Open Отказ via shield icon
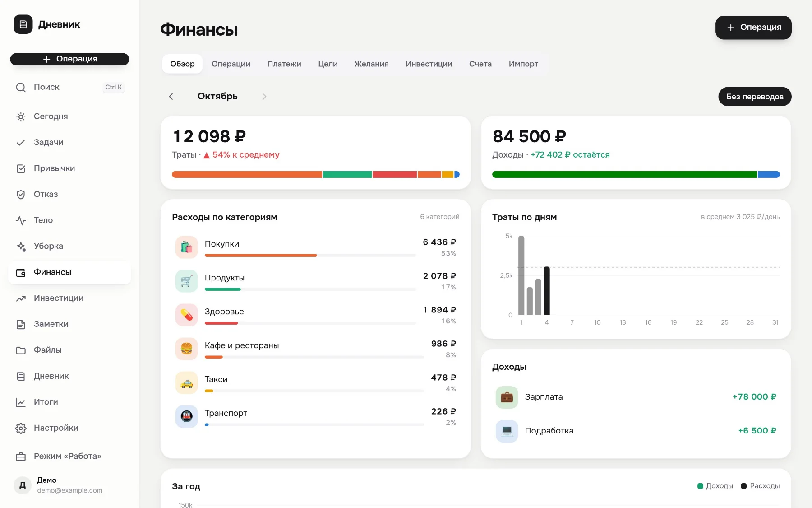The image size is (812, 508). pyautogui.click(x=21, y=194)
